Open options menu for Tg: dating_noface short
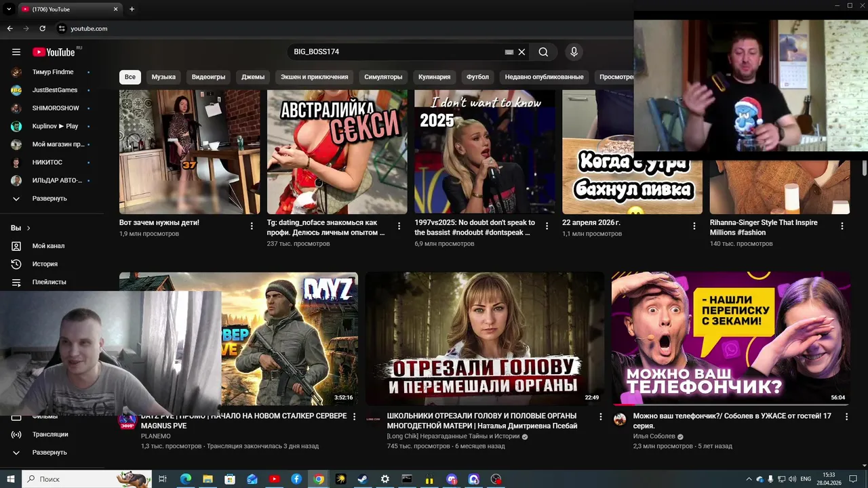Screen dimensions: 868x488 399,226
